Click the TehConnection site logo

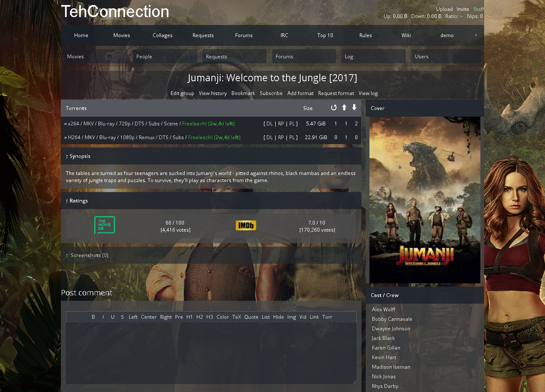(x=115, y=11)
